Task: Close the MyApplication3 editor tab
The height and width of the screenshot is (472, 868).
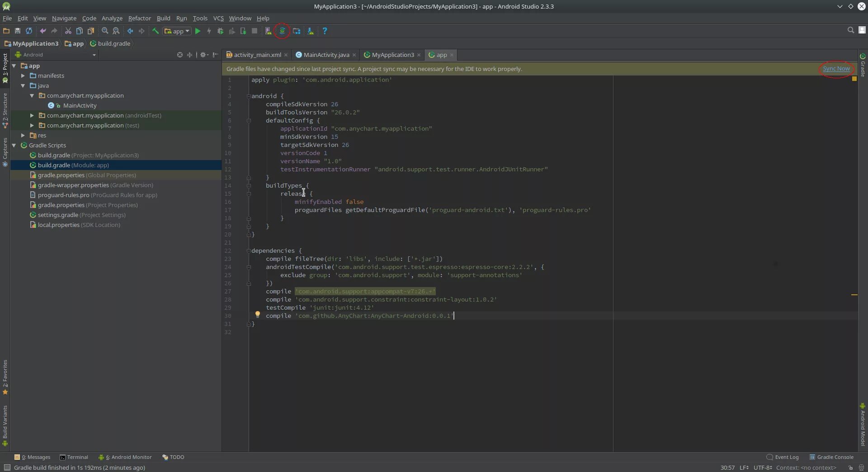Action: [x=419, y=55]
